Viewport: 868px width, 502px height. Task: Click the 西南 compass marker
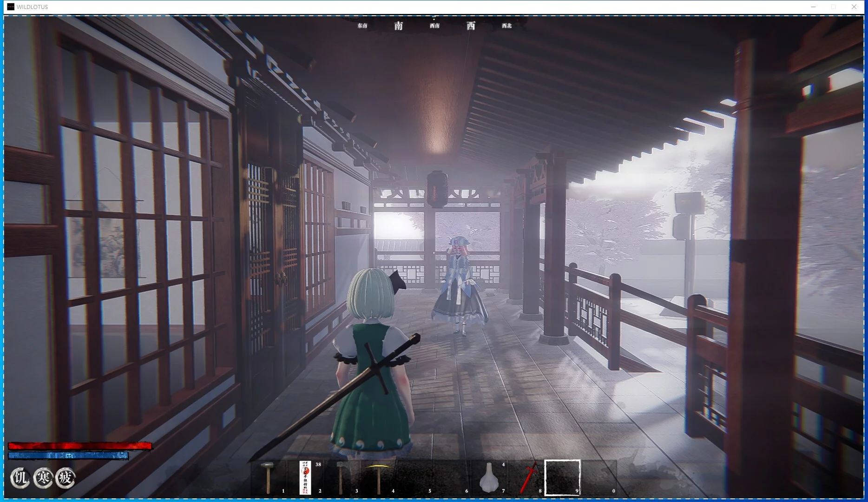[x=434, y=26]
